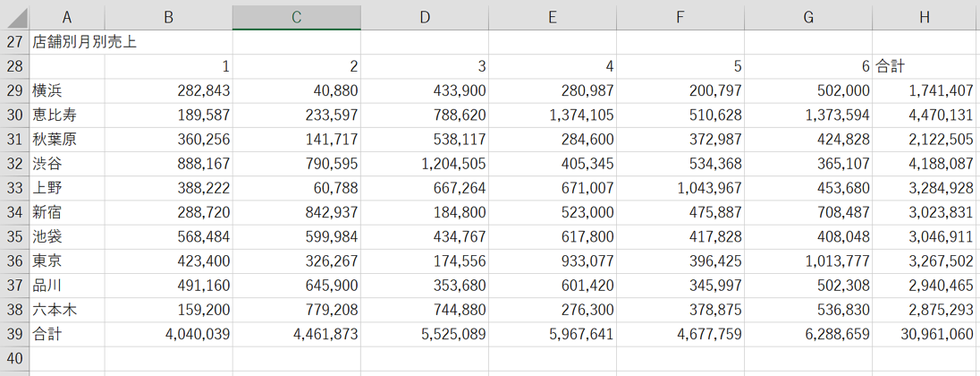Viewport: 980px width, 376px height.
Task: Click the 渋谷 store name cell
Action: pos(67,164)
